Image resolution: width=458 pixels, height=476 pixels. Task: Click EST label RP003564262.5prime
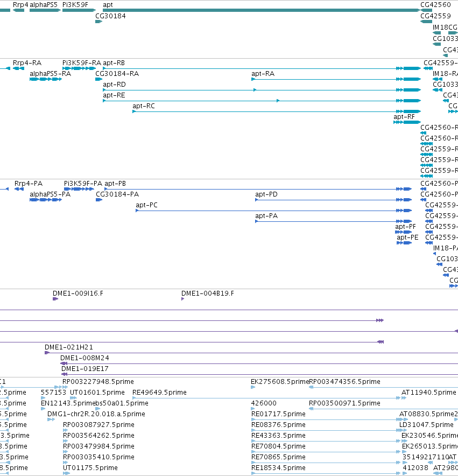click(x=98, y=436)
